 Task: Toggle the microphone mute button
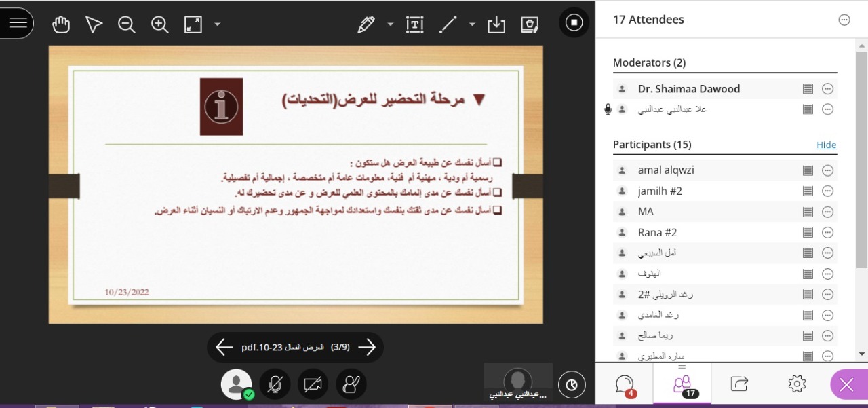tap(275, 384)
